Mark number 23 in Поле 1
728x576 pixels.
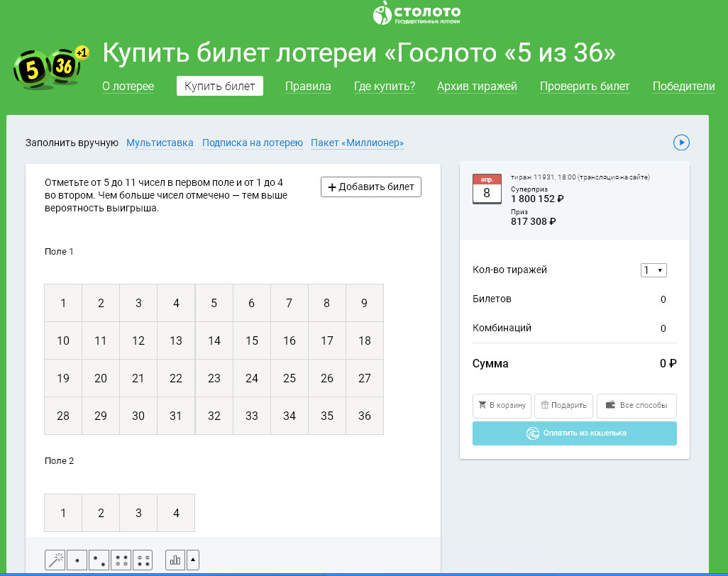(x=214, y=378)
